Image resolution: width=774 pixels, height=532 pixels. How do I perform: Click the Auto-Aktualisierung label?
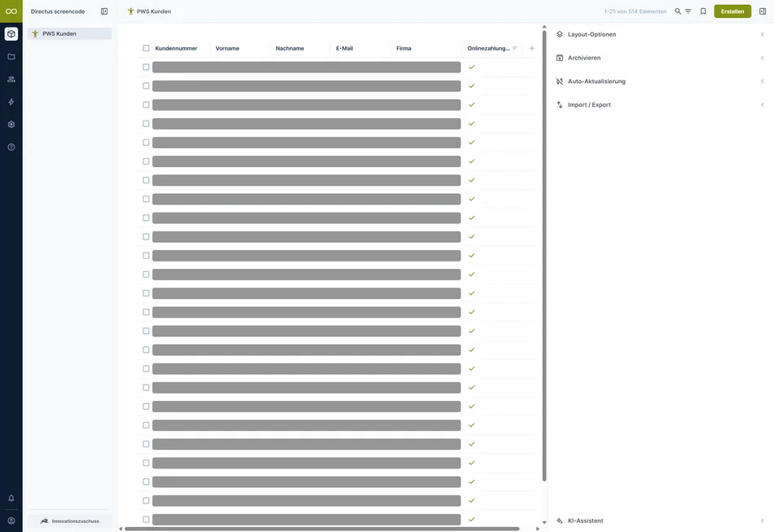[x=596, y=81]
